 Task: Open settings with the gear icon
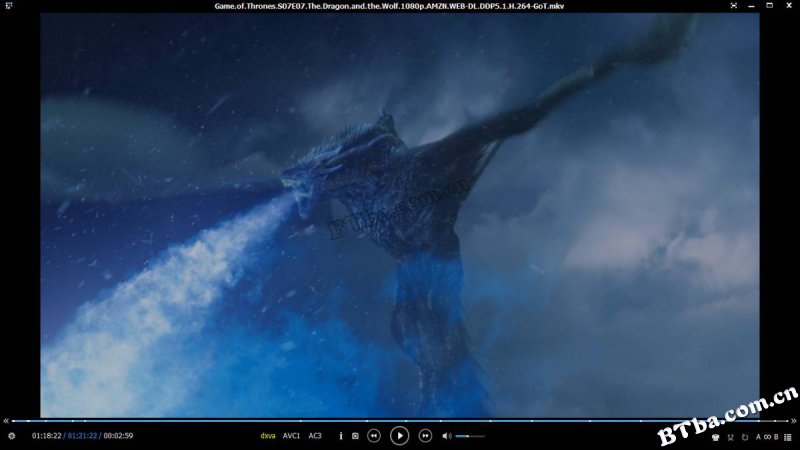(11, 436)
